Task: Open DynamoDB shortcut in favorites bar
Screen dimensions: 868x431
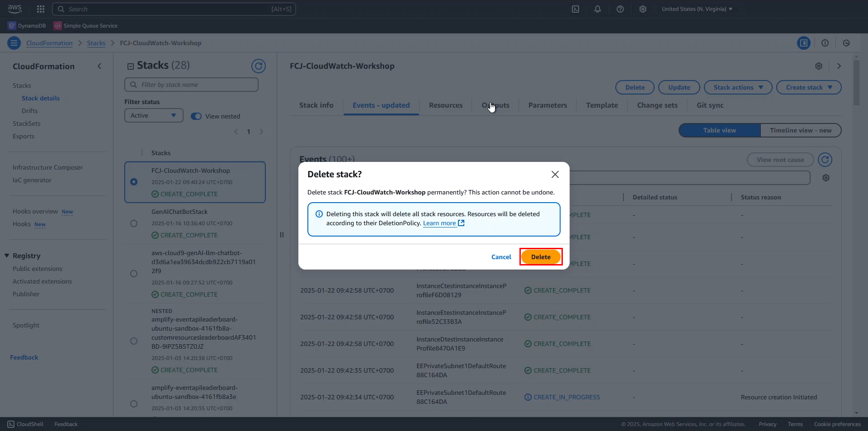Action: 27,26
